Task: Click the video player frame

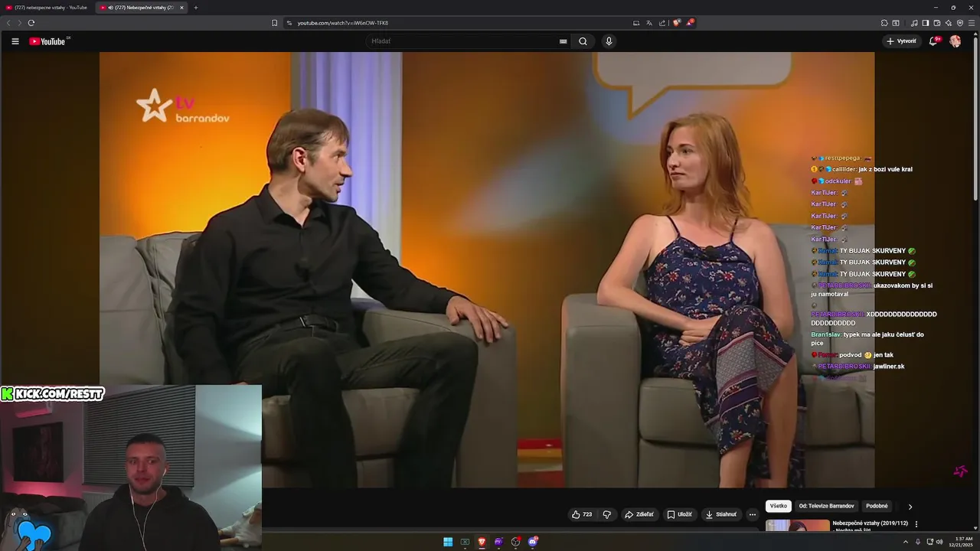Action: tap(487, 269)
